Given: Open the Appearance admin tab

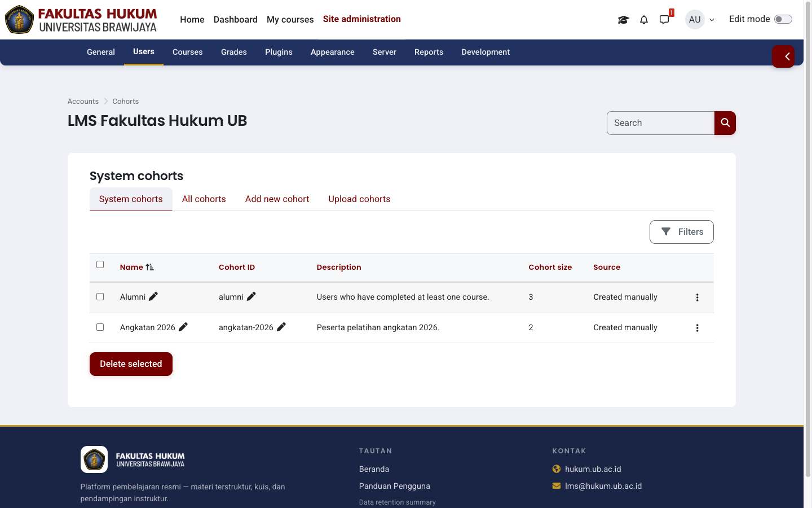Looking at the screenshot, I should pyautogui.click(x=333, y=52).
